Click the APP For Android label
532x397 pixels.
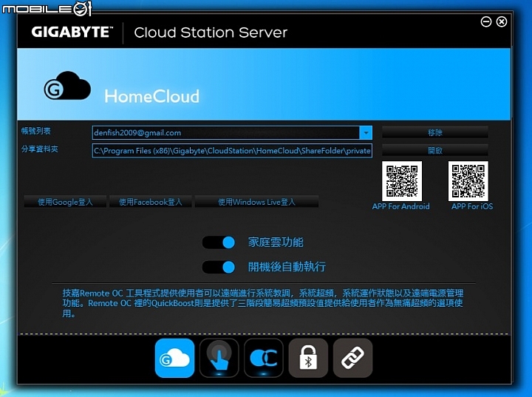400,206
